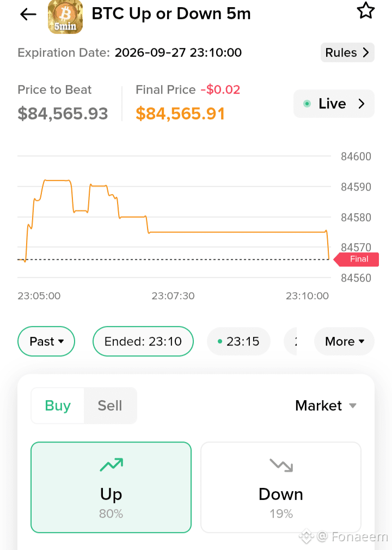Image resolution: width=392 pixels, height=550 pixels.
Task: Click the Up trend arrow icon
Action: [112, 464]
